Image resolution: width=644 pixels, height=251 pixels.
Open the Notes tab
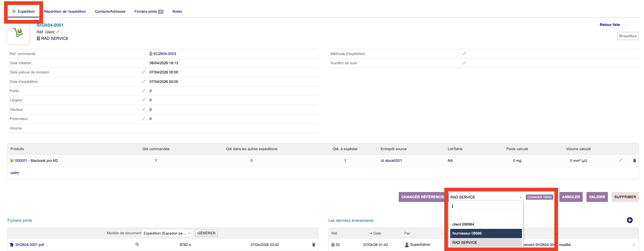177,11
